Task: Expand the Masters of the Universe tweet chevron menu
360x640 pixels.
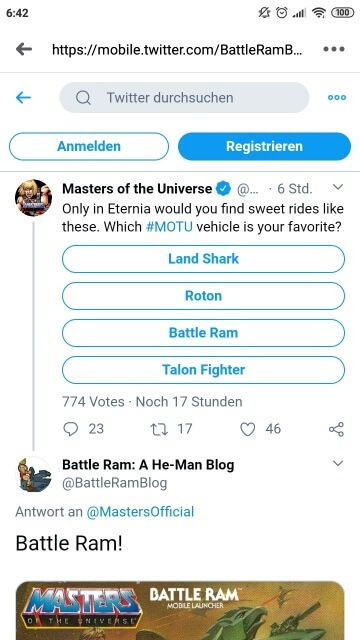Action: click(338, 187)
